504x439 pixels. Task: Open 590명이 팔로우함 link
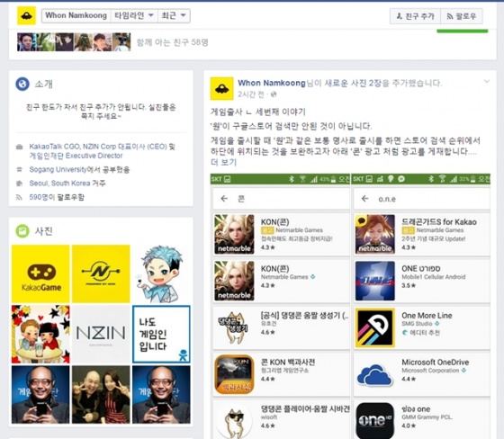[x=57, y=197]
